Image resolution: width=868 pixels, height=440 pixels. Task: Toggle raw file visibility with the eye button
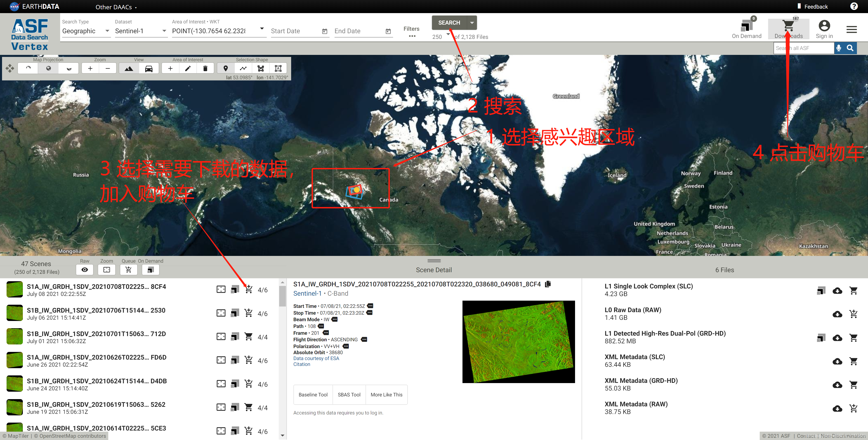(85, 270)
